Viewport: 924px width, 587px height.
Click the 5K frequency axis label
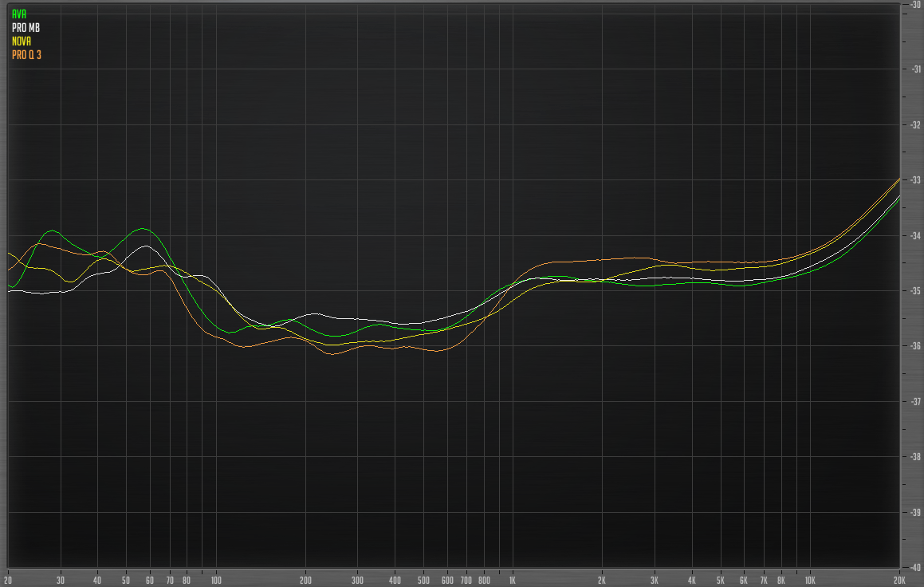pos(720,580)
